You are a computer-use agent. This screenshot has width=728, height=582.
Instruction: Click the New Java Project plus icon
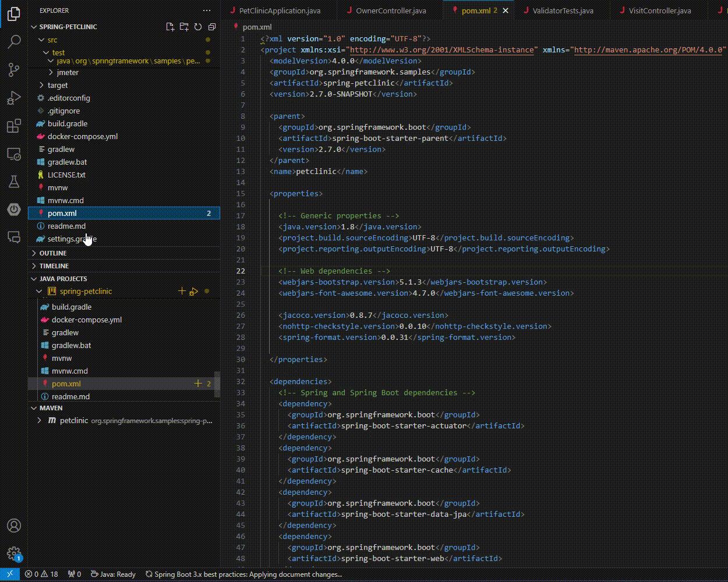pyautogui.click(x=182, y=291)
